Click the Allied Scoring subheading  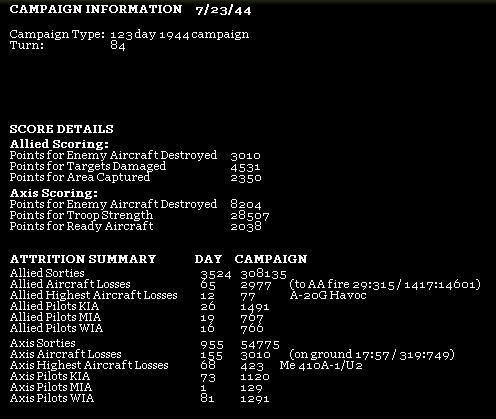[x=59, y=144]
